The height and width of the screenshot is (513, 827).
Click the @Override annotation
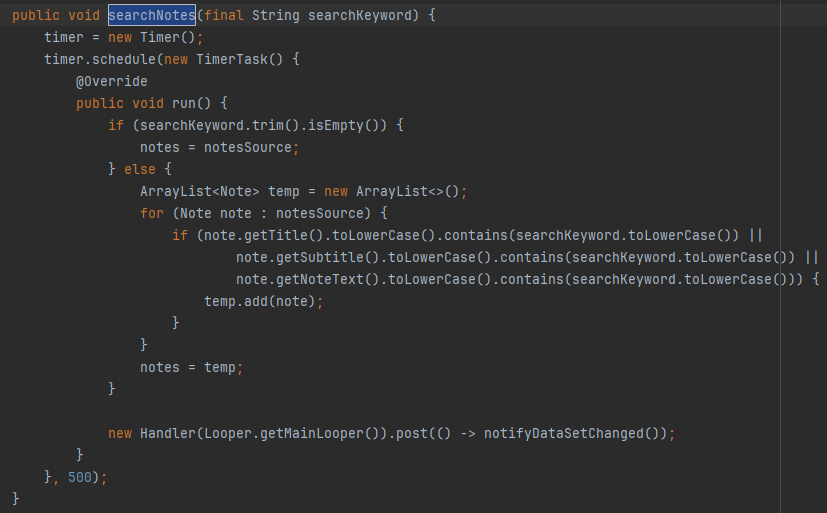[x=111, y=81]
